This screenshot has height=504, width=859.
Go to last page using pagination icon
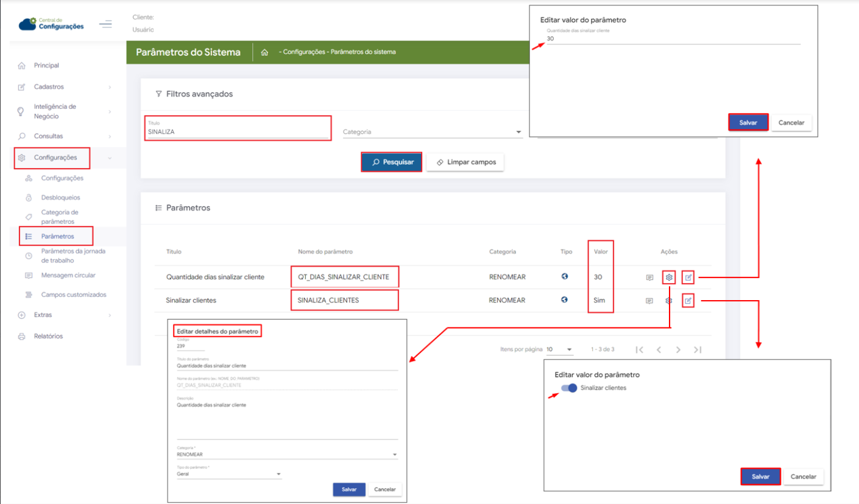click(698, 350)
